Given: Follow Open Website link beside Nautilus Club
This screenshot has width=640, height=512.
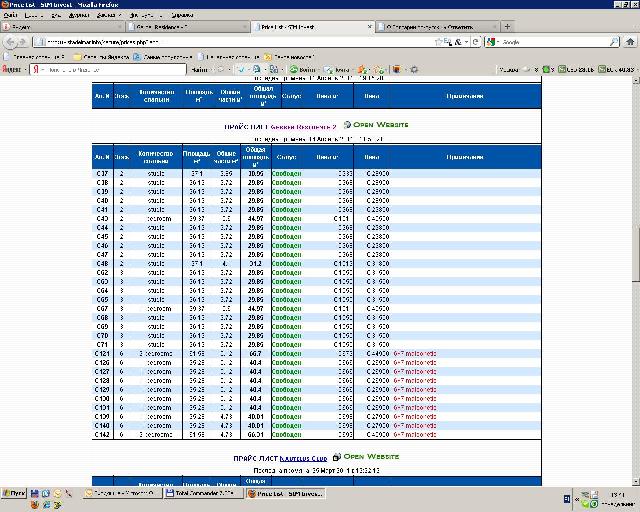Looking at the screenshot, I should pyautogui.click(x=371, y=456).
